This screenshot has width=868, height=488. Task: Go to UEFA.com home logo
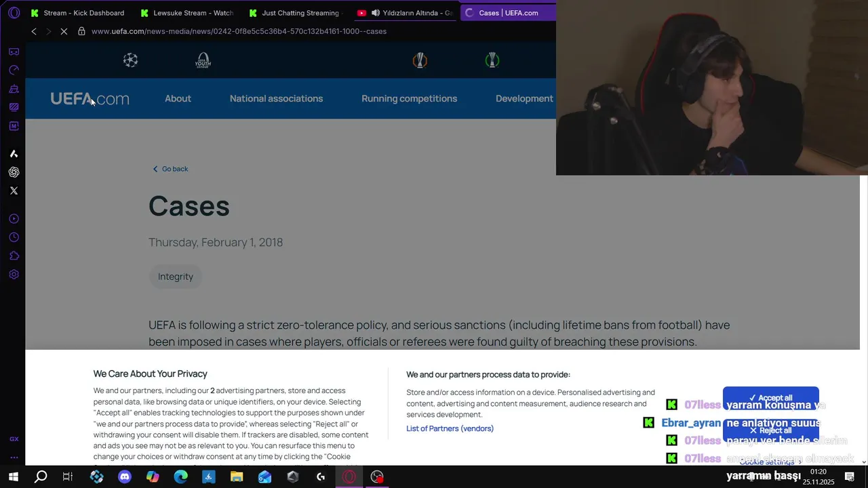[90, 99]
